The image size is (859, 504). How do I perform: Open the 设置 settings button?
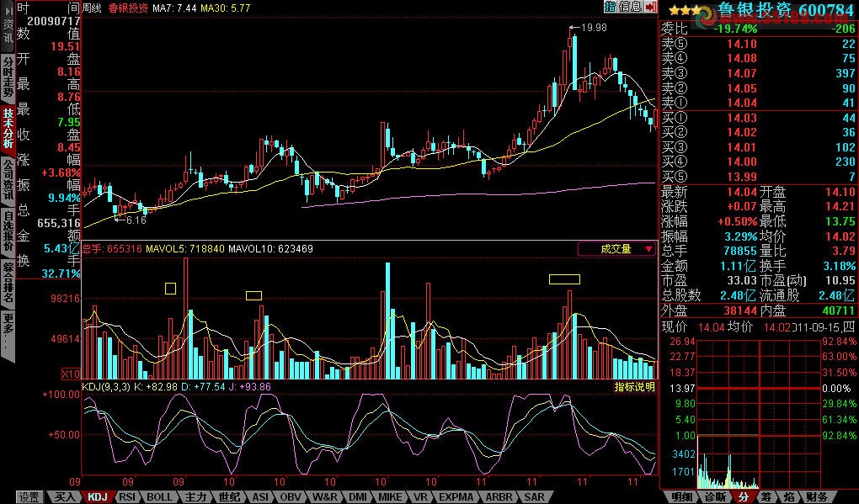[29, 497]
